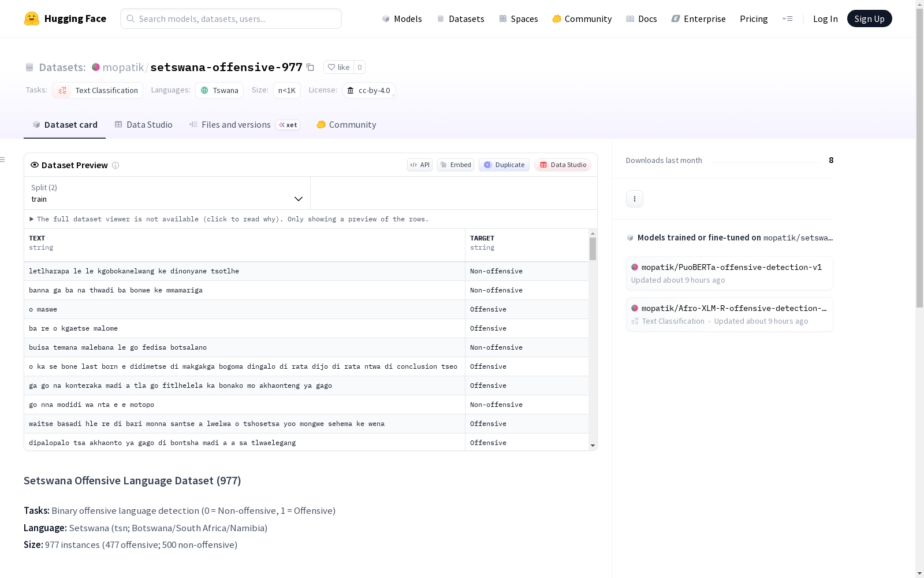Viewport: 924px width, 578px height.
Task: Switch to the Dataset card tab
Action: [x=65, y=125]
